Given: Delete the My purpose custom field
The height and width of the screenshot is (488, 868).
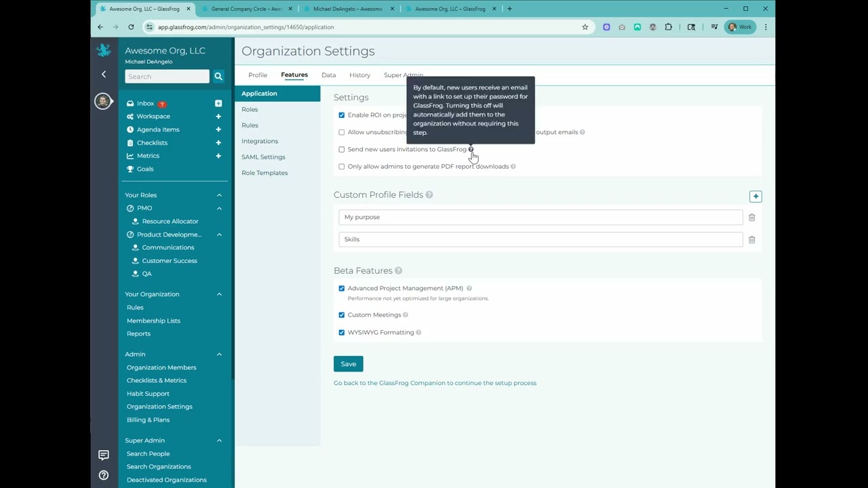Looking at the screenshot, I should pyautogui.click(x=751, y=218).
